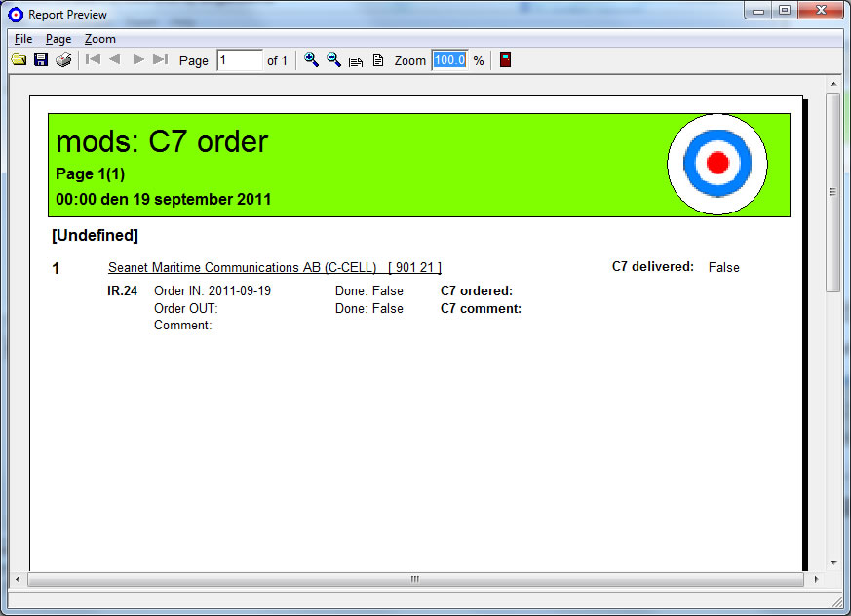Click the vertical scrollbar down arrow

pos(833,562)
